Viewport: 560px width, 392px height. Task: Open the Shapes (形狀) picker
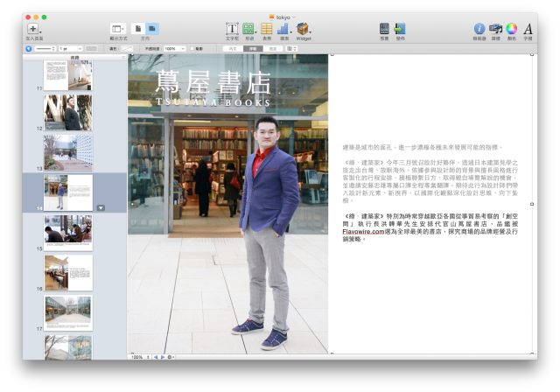pyautogui.click(x=248, y=29)
